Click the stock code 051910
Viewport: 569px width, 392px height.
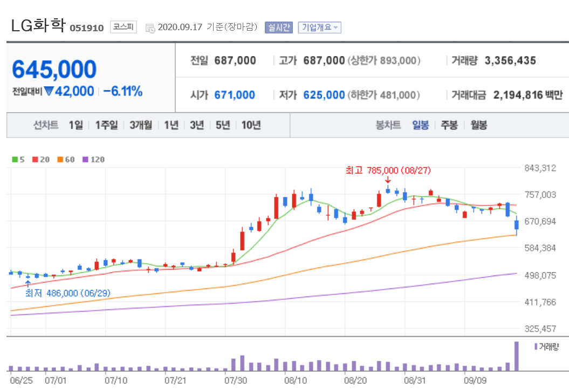87,28
